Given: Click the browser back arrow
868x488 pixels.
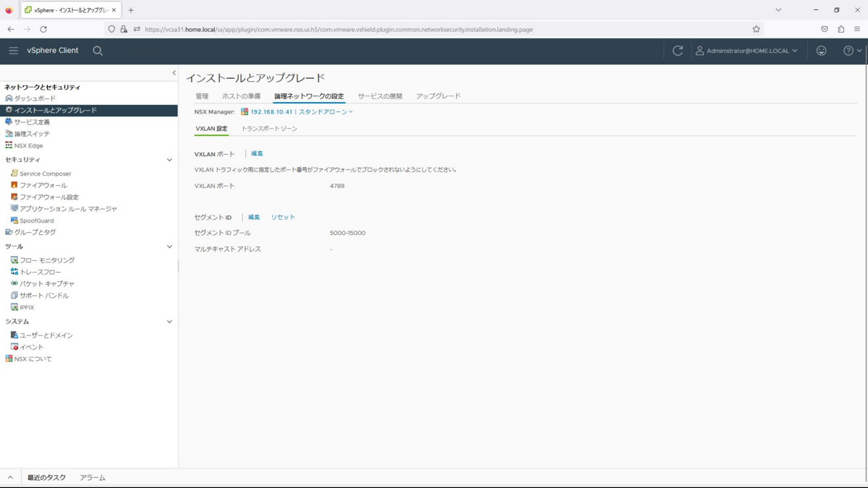Looking at the screenshot, I should pos(11,29).
